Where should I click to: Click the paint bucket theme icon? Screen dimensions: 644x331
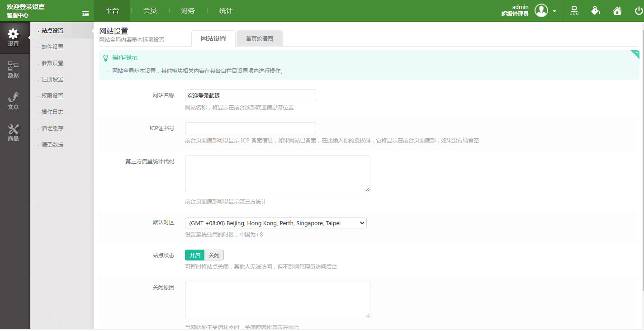pyautogui.click(x=596, y=11)
